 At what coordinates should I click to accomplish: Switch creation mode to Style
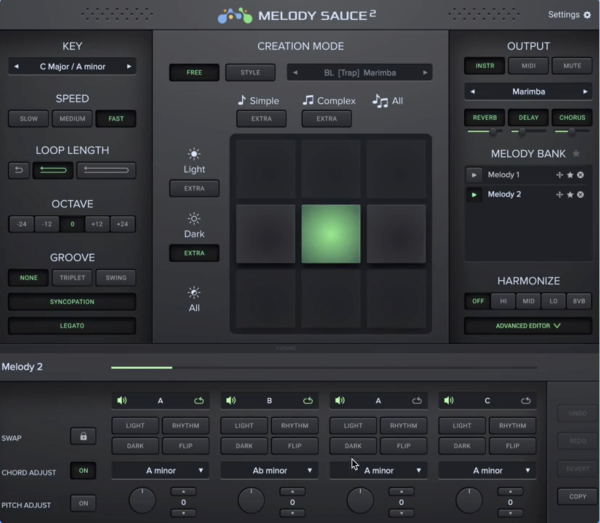pos(250,72)
